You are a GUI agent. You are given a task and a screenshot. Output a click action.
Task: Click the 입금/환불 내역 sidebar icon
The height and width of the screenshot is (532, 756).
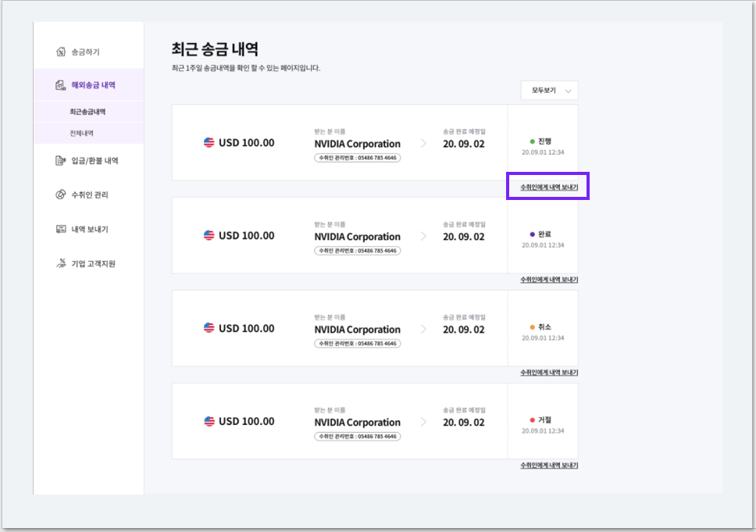pos(60,161)
